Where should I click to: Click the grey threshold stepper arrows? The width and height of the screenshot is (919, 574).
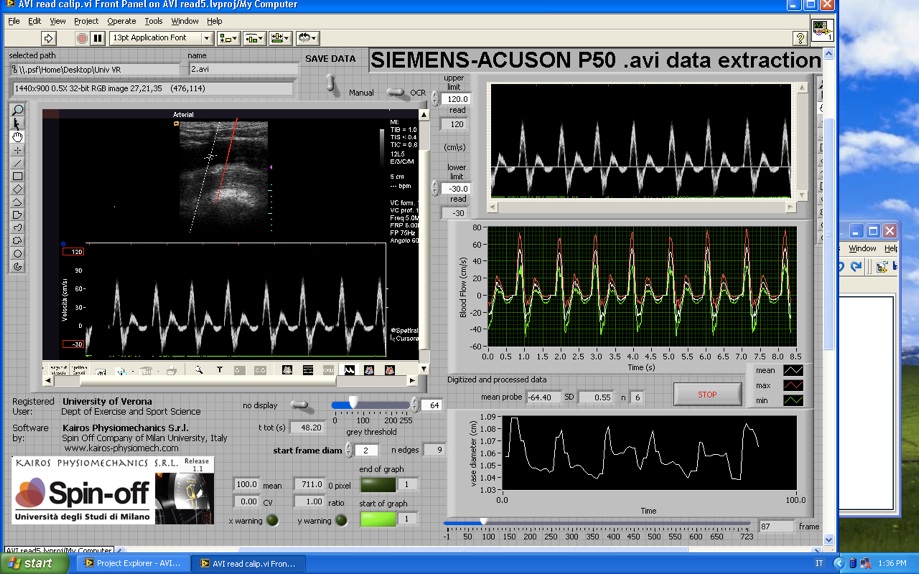(415, 405)
